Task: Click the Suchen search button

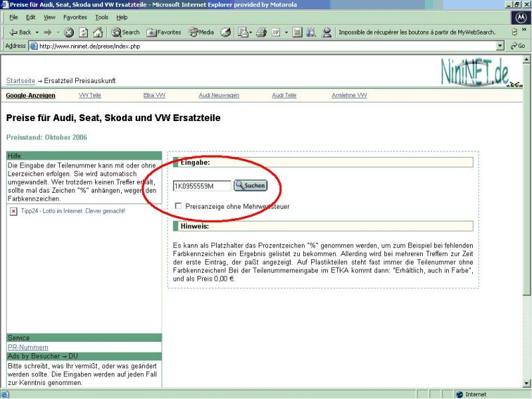Action: 251,186
